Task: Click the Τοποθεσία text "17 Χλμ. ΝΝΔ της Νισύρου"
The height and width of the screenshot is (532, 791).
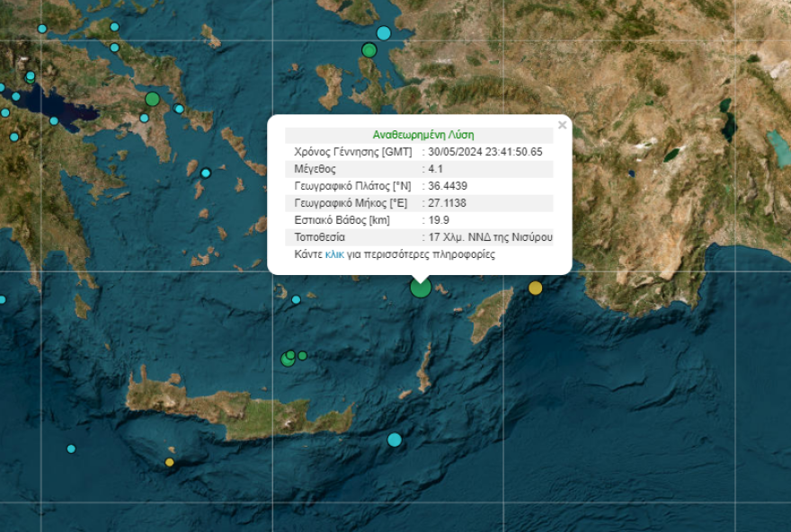Action: click(491, 237)
